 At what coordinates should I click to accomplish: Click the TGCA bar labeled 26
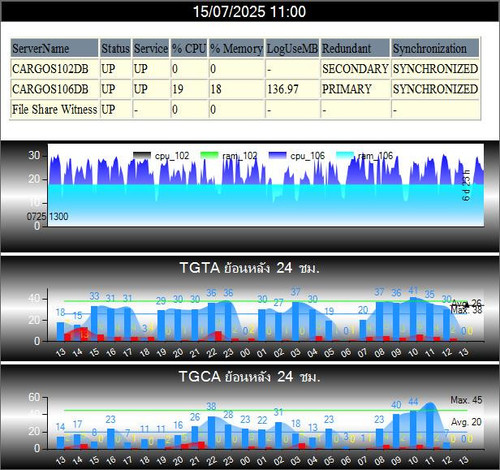coord(195,438)
